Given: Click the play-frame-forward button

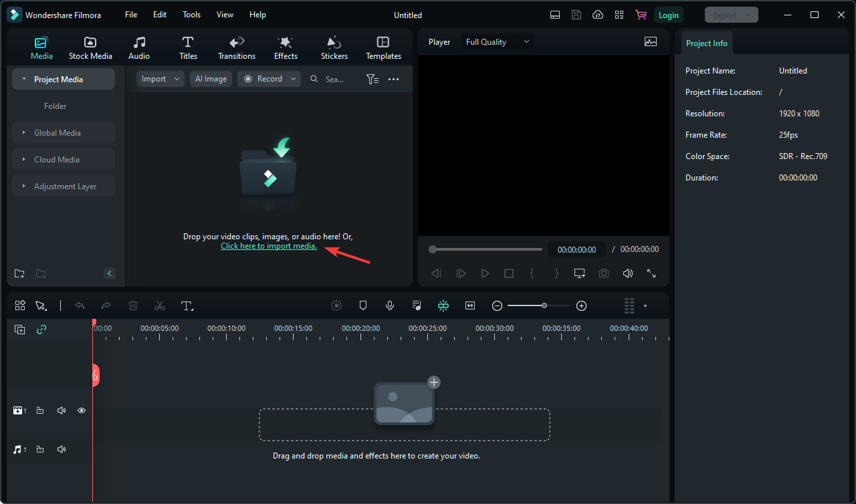Looking at the screenshot, I should [x=461, y=273].
